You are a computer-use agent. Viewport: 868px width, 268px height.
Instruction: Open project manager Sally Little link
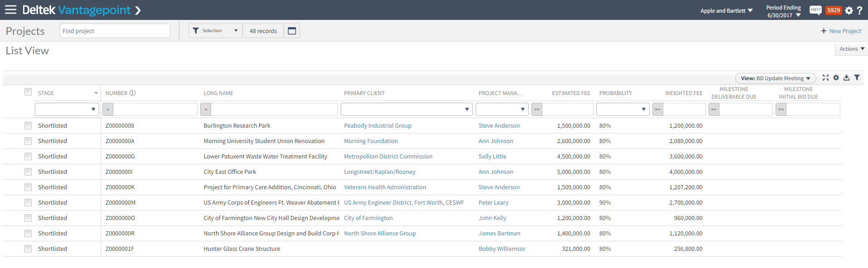coord(492,156)
